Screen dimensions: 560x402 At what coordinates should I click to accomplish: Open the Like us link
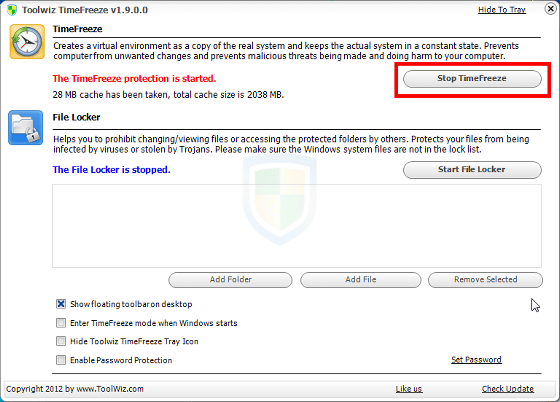pyautogui.click(x=409, y=389)
